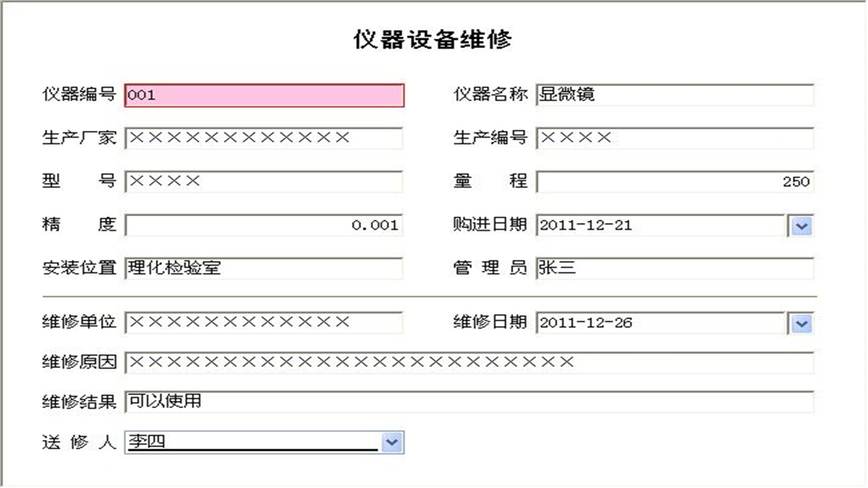
Task: Click the 精度 field showing 0.001
Action: tap(264, 225)
